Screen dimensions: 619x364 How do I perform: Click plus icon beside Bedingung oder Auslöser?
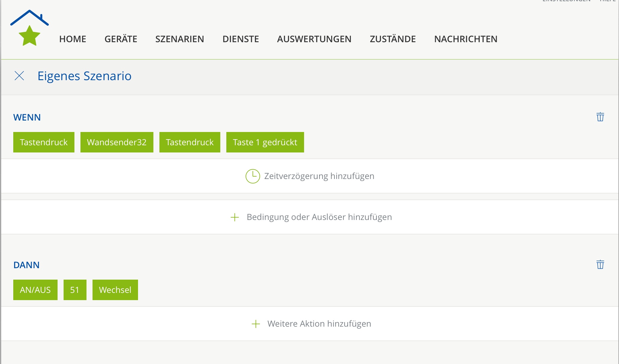point(235,217)
